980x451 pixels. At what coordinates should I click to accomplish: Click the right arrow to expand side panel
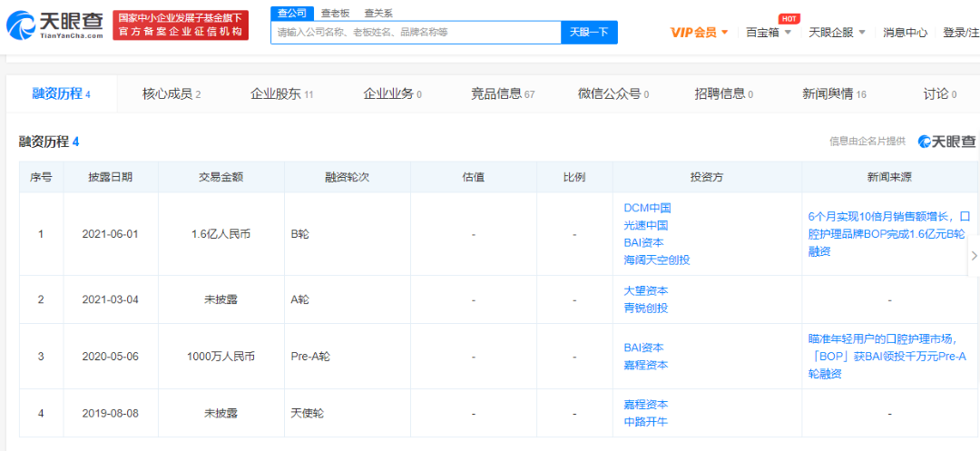click(974, 255)
